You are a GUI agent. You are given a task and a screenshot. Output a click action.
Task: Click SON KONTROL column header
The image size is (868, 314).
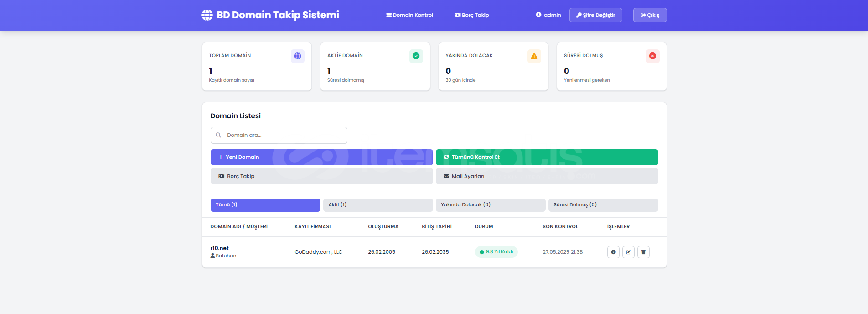tap(560, 227)
